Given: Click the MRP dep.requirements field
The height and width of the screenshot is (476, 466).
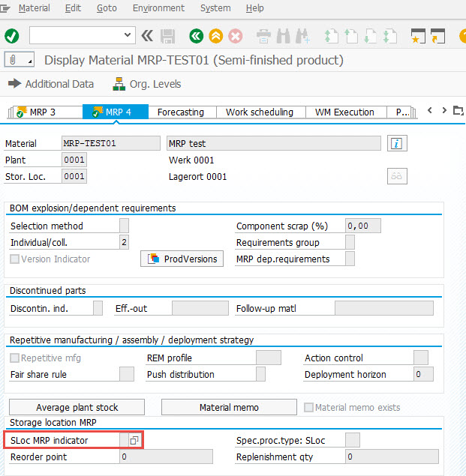Looking at the screenshot, I should tap(350, 259).
